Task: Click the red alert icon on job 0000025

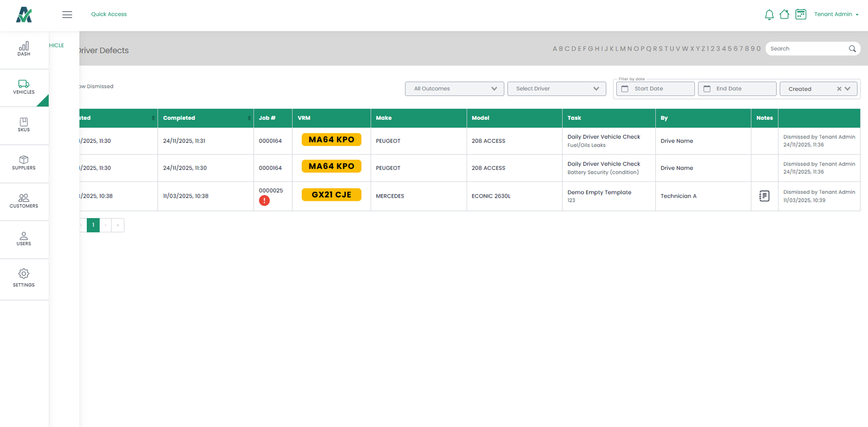Action: (x=264, y=201)
